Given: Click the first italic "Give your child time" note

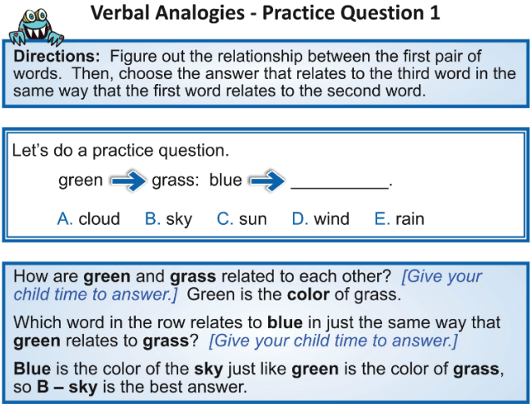Looking at the screenshot, I should point(247,286).
